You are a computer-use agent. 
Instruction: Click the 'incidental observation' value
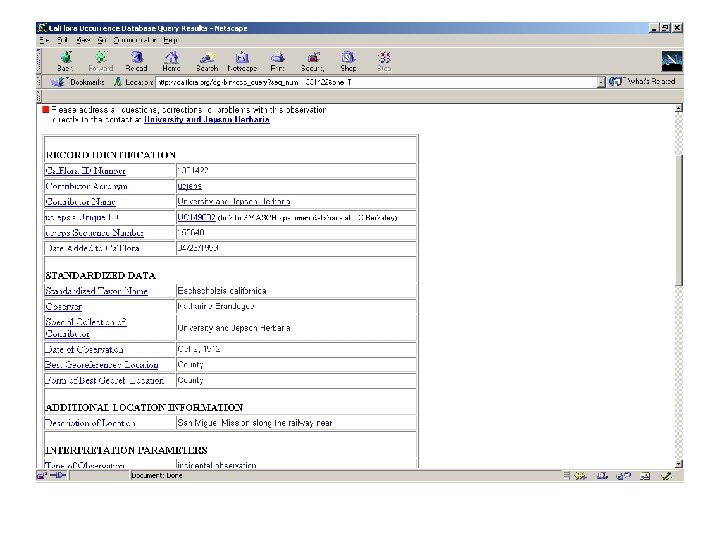click(216, 465)
